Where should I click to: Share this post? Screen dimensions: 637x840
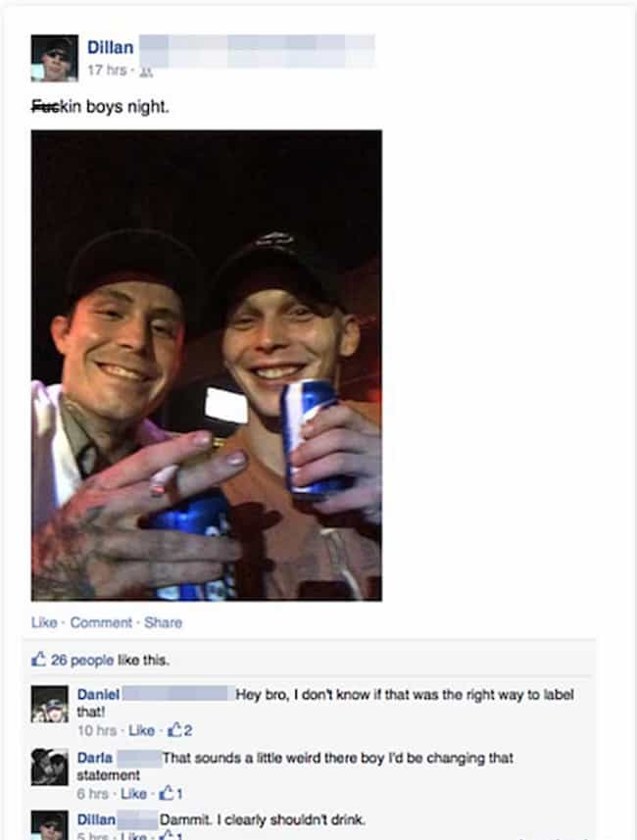coord(163,622)
